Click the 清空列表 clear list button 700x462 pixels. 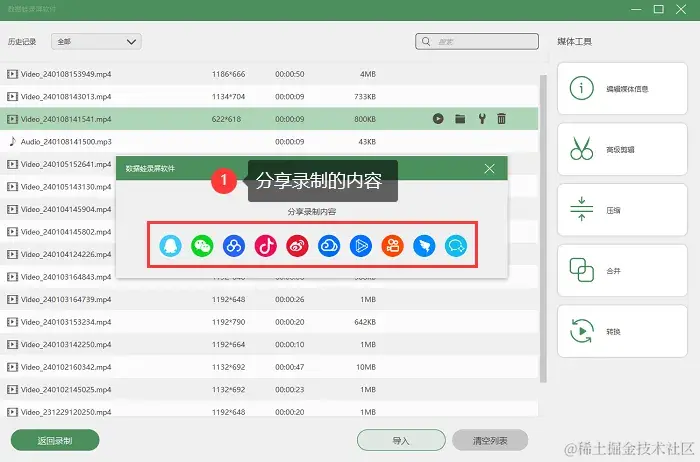tap(490, 441)
